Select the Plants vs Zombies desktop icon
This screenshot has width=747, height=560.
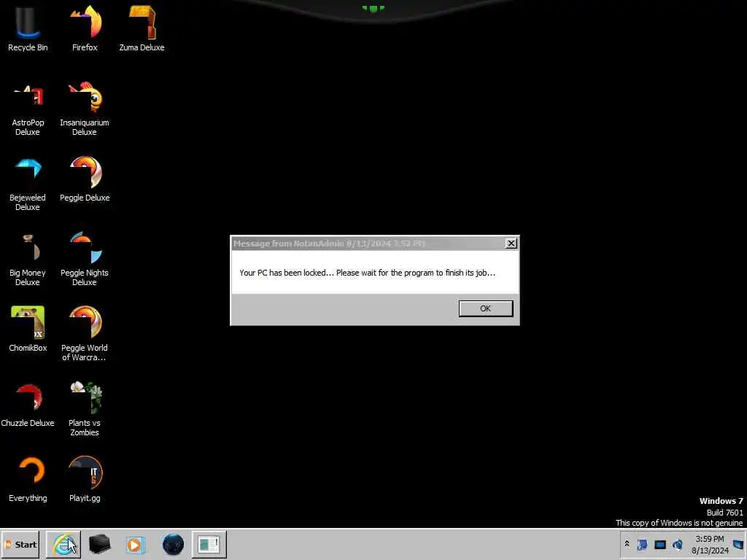coord(85,408)
